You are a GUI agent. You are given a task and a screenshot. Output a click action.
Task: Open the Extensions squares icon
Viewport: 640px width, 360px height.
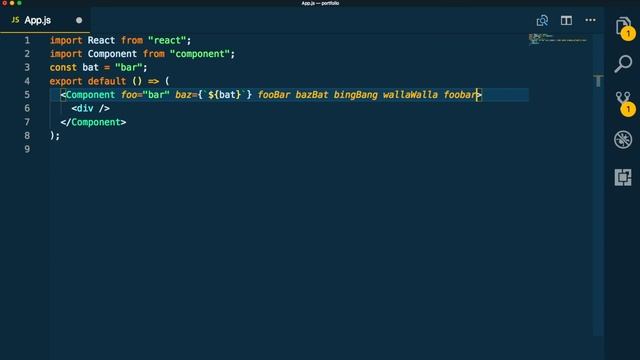point(623,177)
